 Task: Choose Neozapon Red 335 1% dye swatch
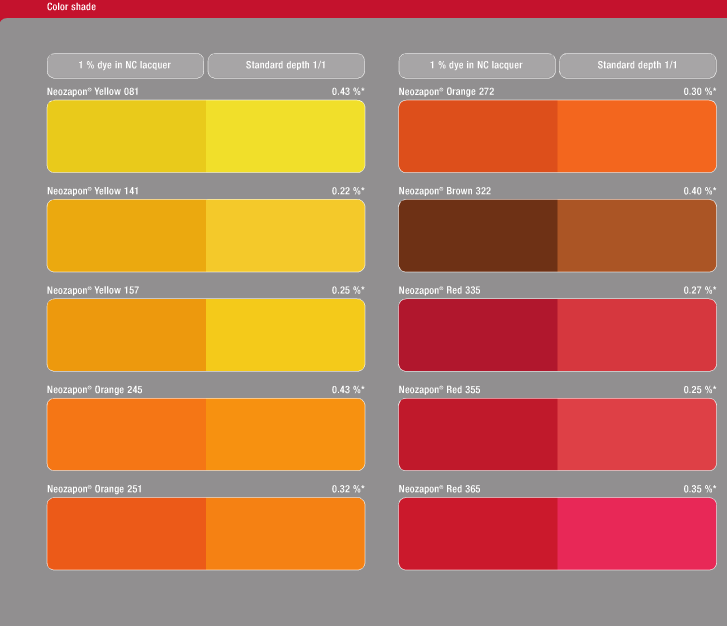coord(478,335)
